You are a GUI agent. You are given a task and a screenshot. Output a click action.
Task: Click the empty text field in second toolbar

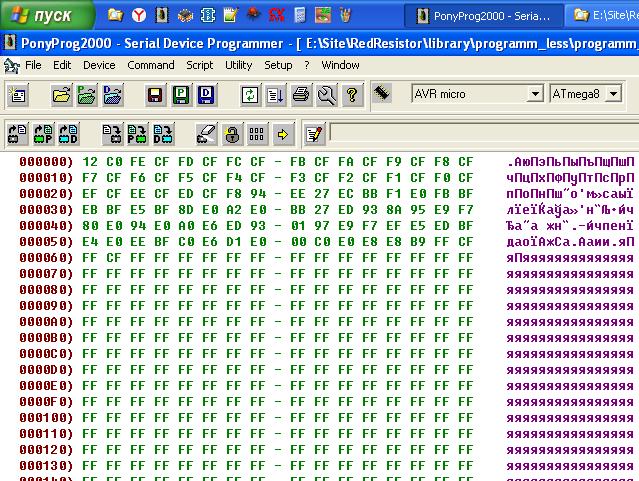pyautogui.click(x=482, y=133)
